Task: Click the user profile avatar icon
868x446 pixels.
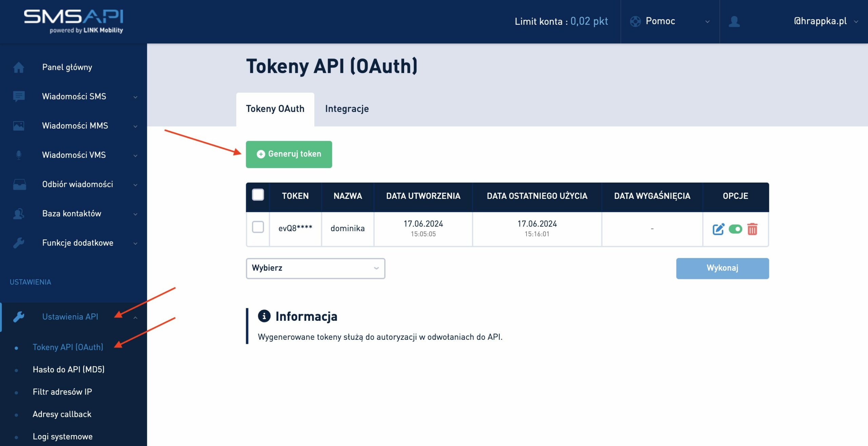Action: click(x=734, y=21)
